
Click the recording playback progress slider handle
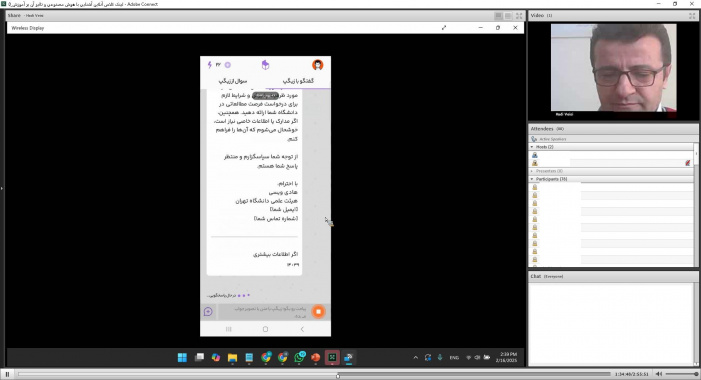[338, 376]
